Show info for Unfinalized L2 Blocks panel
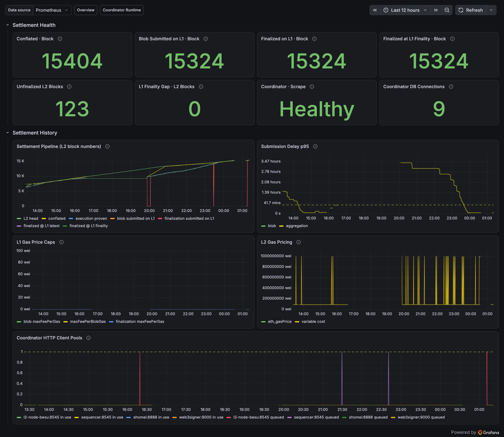Viewport: 504px width, 437px height. coord(69,86)
